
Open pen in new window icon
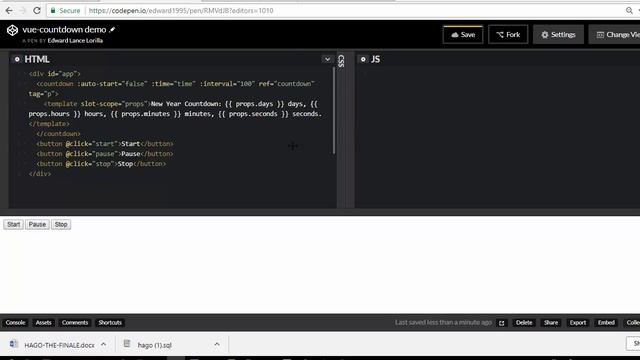pos(502,323)
